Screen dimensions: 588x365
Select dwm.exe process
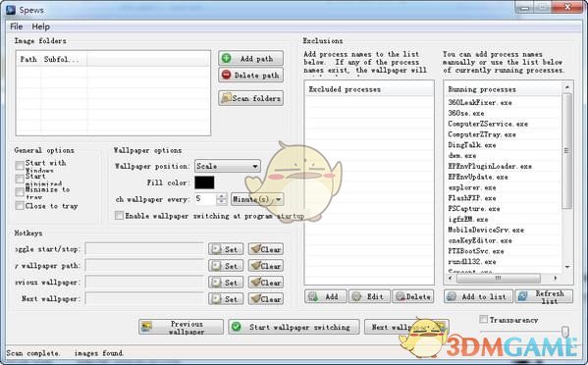[x=462, y=156]
